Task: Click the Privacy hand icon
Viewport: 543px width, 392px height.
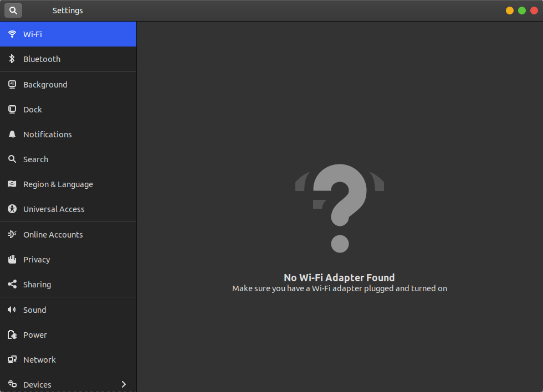Action: point(12,259)
